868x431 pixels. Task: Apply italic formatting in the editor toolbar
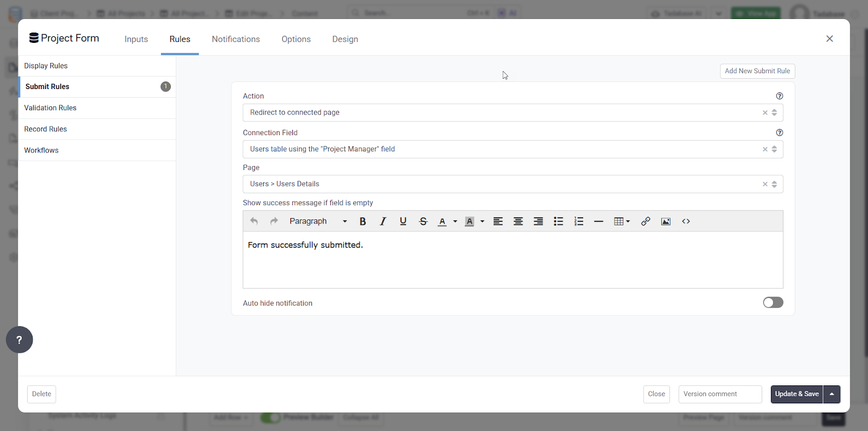383,221
